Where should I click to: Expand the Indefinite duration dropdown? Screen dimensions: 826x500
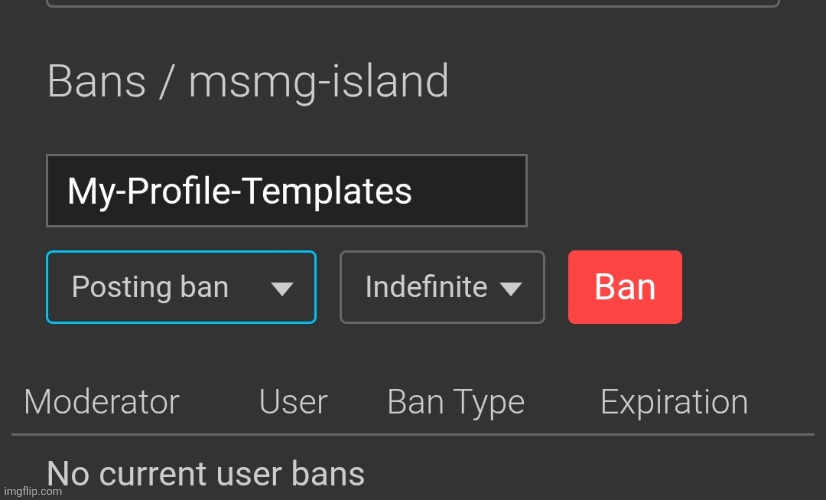pyautogui.click(x=442, y=287)
